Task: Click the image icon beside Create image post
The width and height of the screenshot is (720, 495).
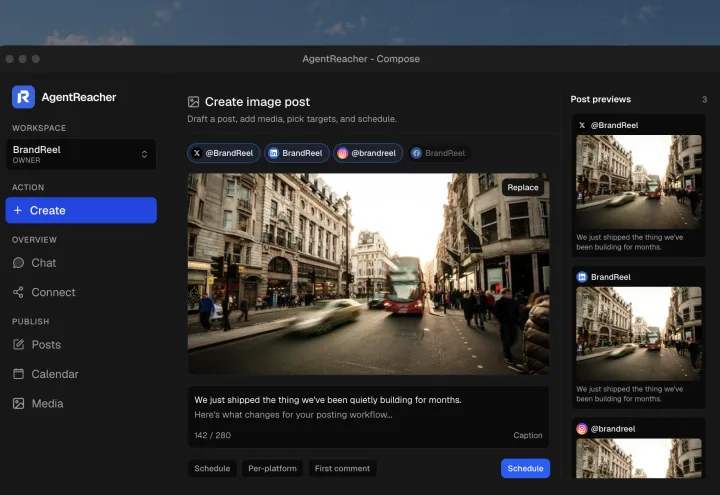Action: coord(193,101)
